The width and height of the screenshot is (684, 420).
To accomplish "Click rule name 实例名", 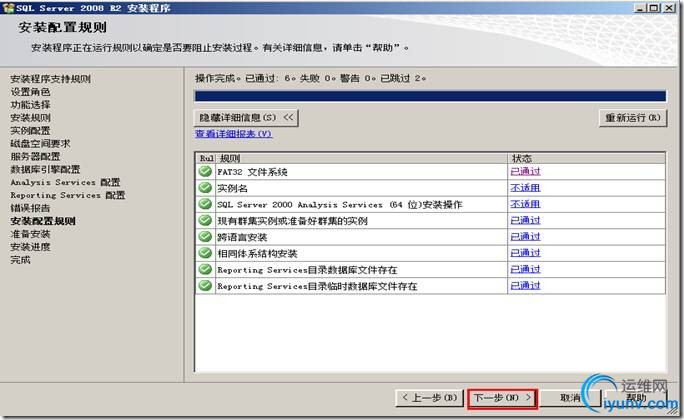I will click(232, 188).
